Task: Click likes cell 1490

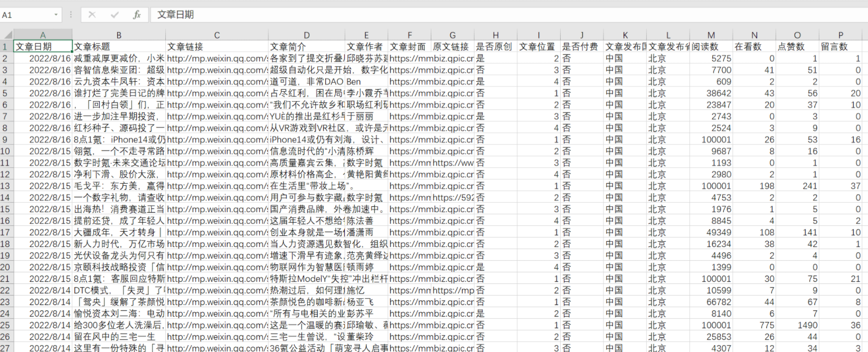Action: (797, 325)
